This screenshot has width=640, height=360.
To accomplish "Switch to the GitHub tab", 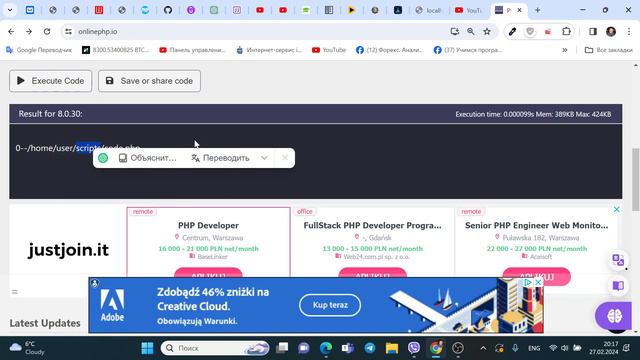I will [168, 10].
